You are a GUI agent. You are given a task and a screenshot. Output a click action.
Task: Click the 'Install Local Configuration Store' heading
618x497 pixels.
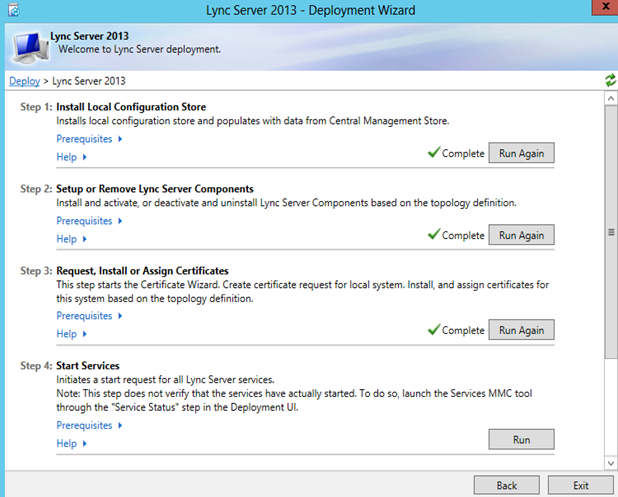[x=131, y=107]
